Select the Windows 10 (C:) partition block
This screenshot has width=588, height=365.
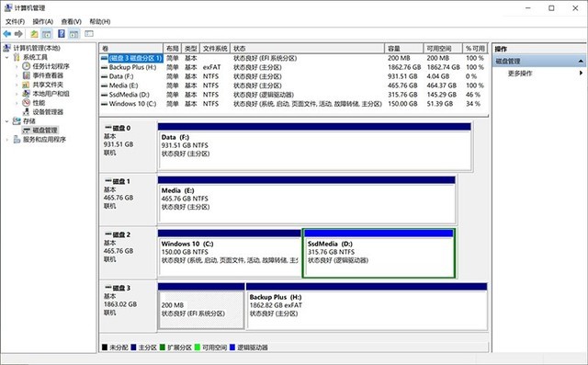229,253
